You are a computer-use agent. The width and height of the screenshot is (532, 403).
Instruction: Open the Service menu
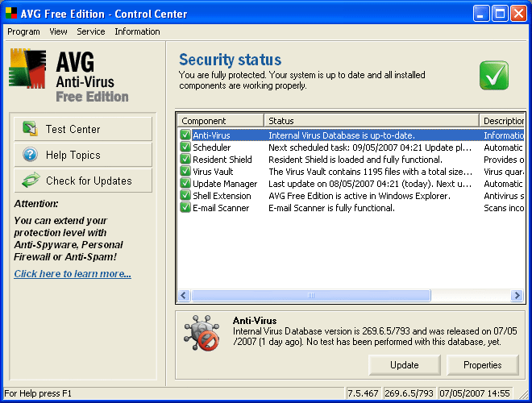coord(91,31)
